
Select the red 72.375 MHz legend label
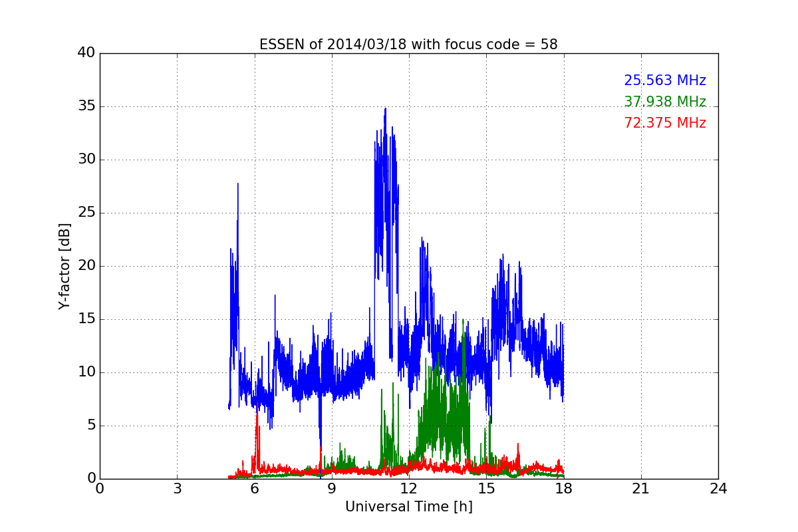(665, 123)
